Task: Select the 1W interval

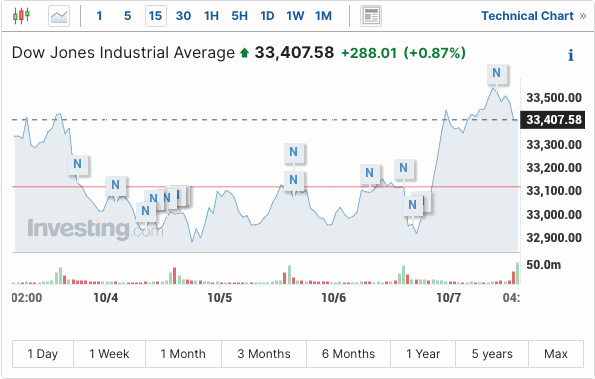Action: (x=295, y=16)
